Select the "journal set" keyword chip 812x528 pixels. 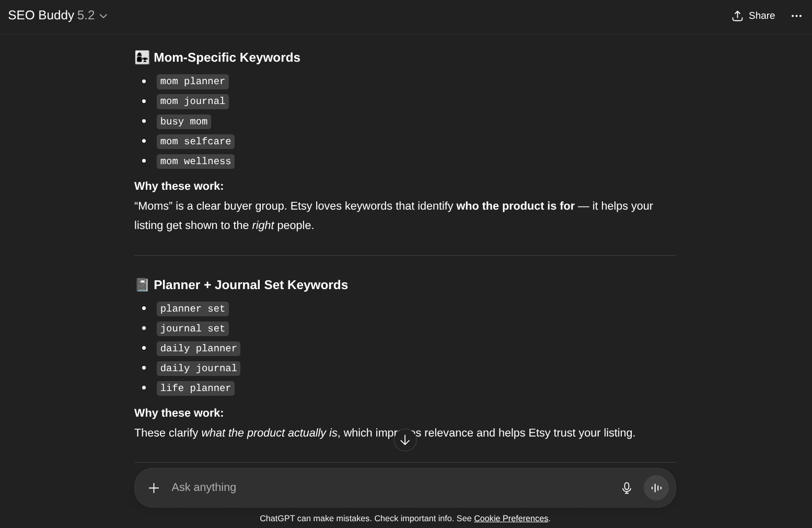pos(192,329)
